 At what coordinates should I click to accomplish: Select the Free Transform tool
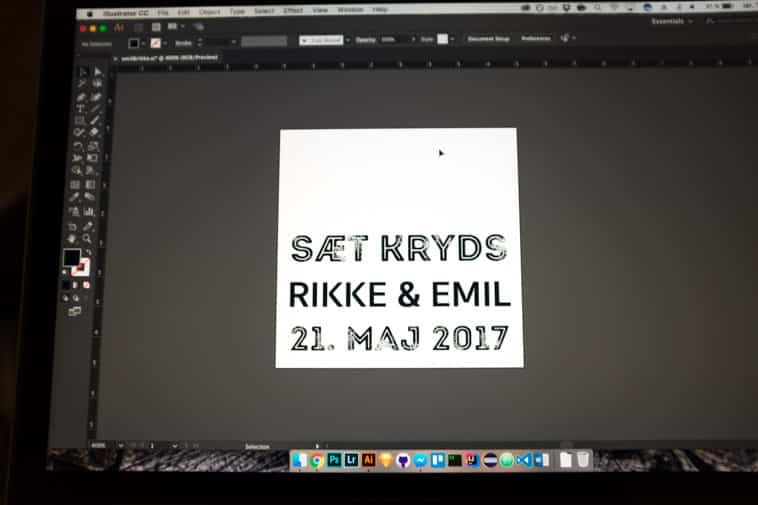point(92,158)
